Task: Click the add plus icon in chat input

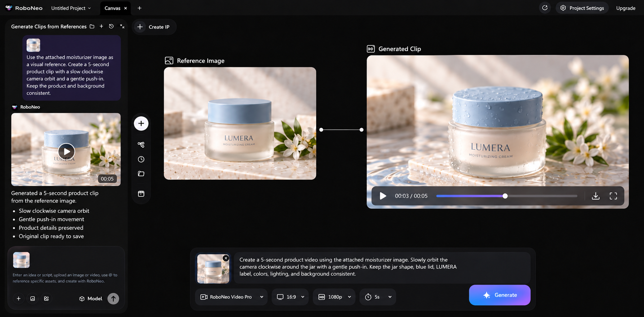Action: point(19,298)
